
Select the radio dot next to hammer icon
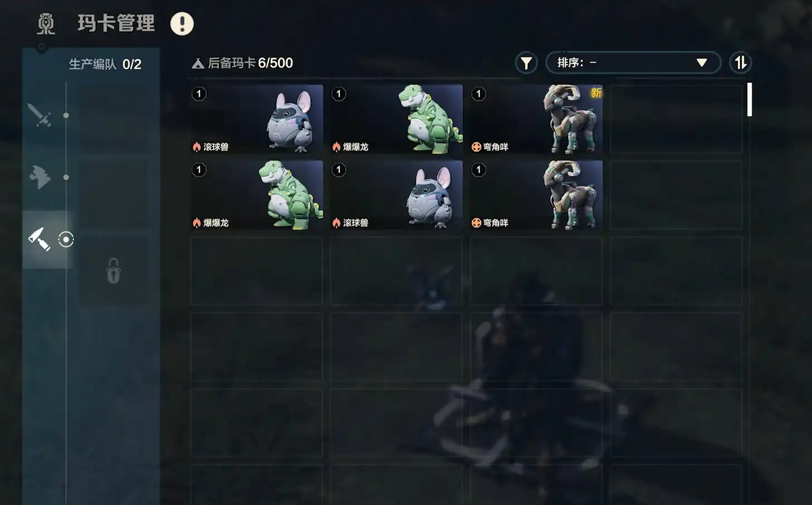pos(66,239)
